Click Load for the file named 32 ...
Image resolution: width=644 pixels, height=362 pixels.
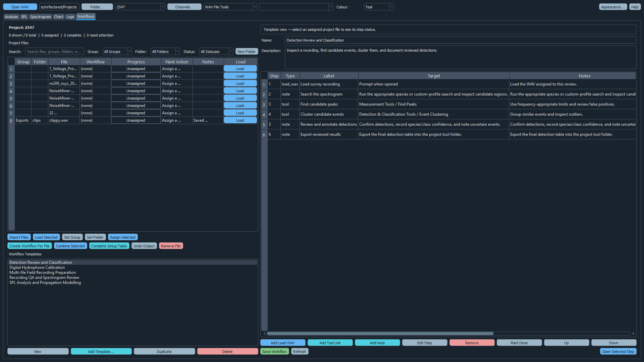click(x=240, y=113)
